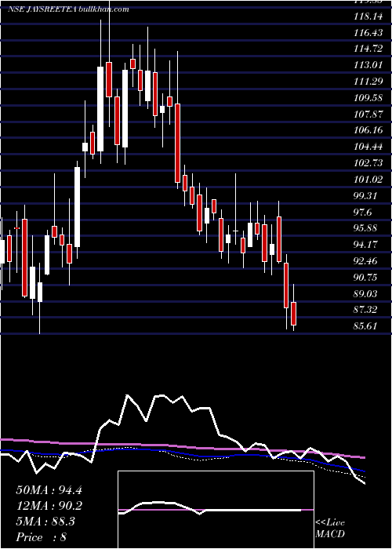Screen dimensions: 392x549
Task: Select the 85.61 price axis label
Action: tap(365, 325)
